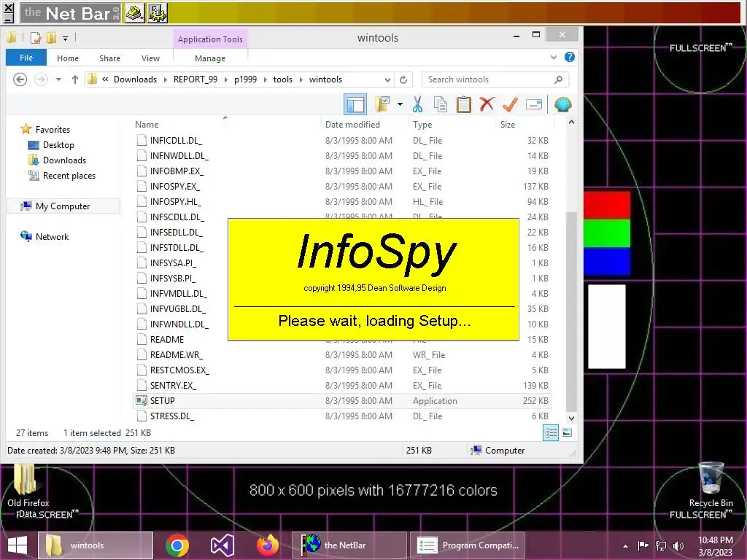747x560 pixels.
Task: Click the Windows Start button
Action: point(18,545)
